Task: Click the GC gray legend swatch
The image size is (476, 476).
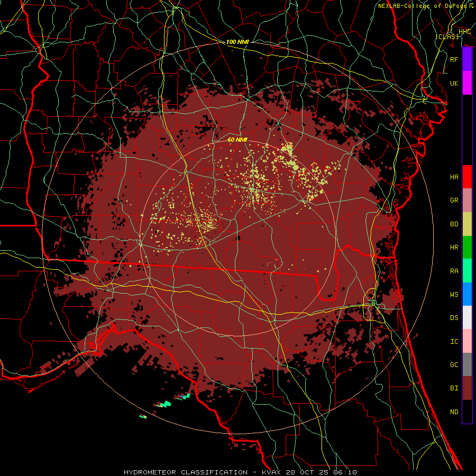Action: (467, 364)
